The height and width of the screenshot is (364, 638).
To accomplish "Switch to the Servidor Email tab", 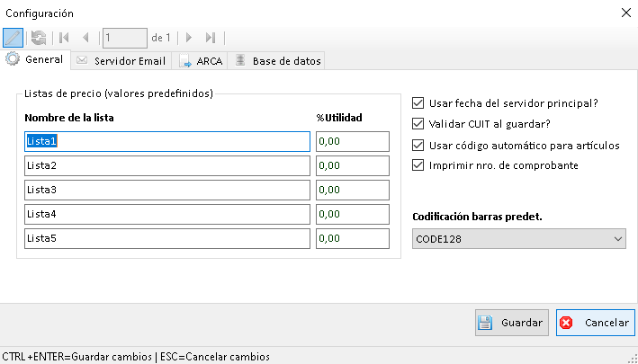I will [121, 61].
